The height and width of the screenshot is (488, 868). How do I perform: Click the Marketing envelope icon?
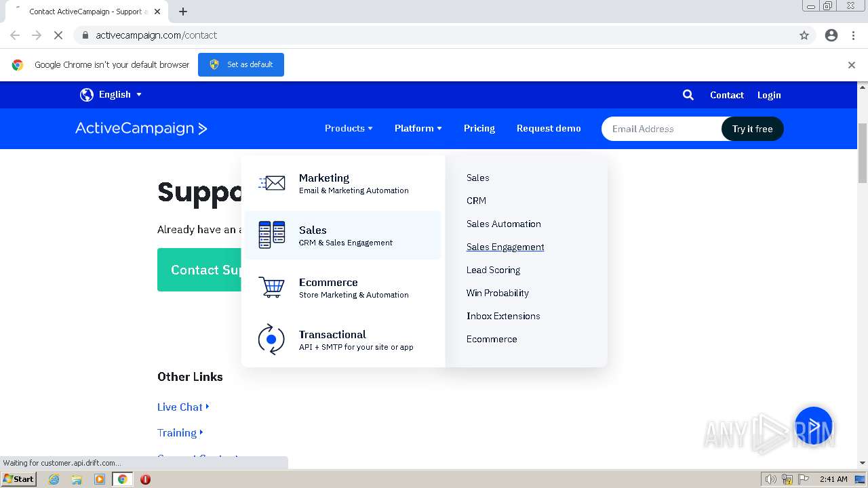(x=271, y=183)
